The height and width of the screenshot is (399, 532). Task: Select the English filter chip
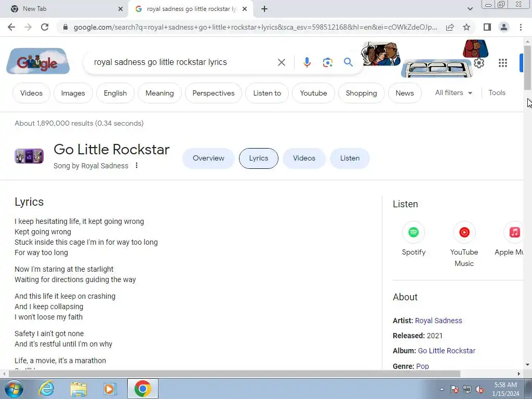pos(115,93)
